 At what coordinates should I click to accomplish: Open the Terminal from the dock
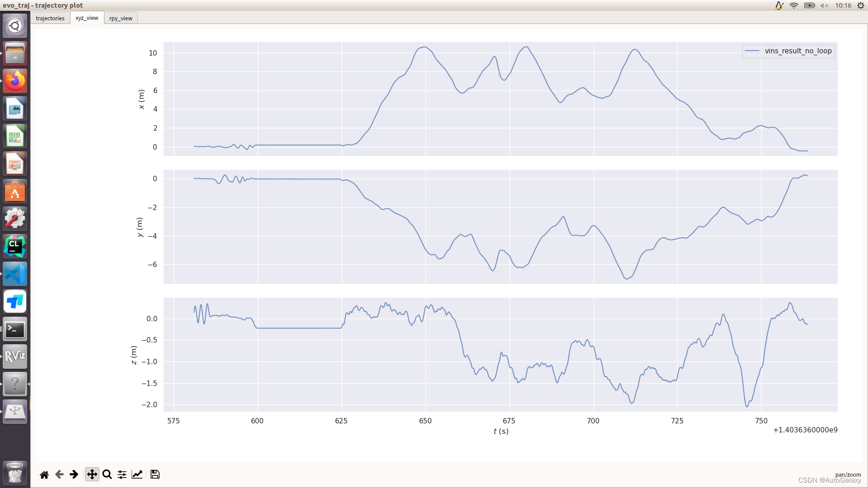pyautogui.click(x=15, y=329)
